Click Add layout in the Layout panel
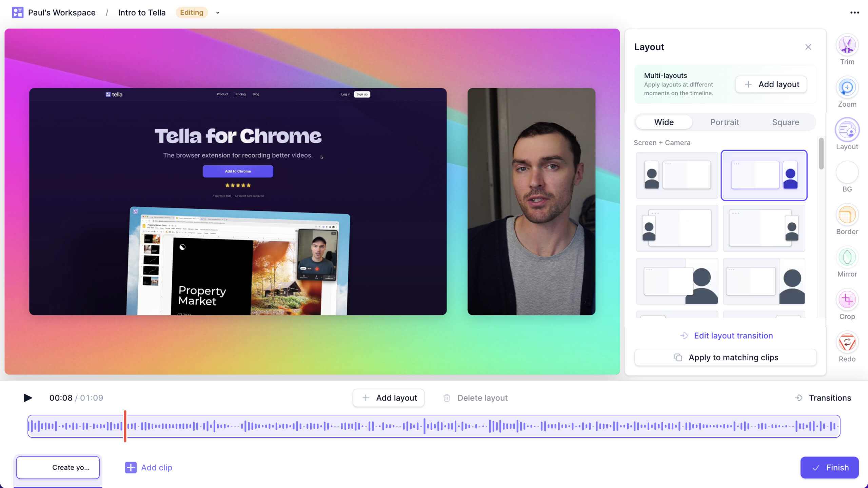 [771, 84]
